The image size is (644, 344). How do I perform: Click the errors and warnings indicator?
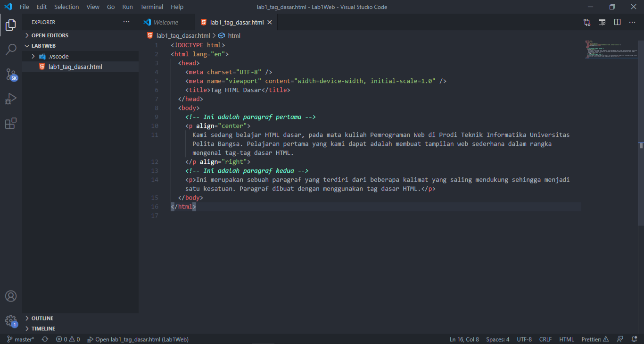[67, 339]
